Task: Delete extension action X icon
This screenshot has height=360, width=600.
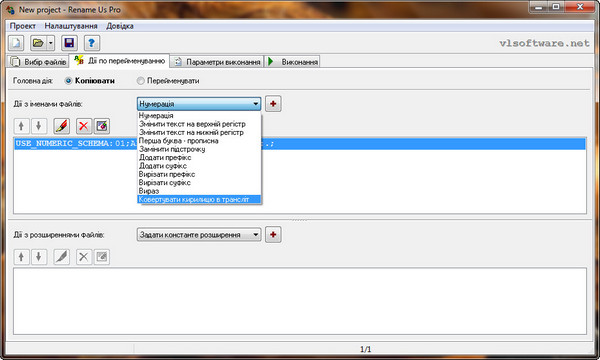Action: tap(84, 257)
